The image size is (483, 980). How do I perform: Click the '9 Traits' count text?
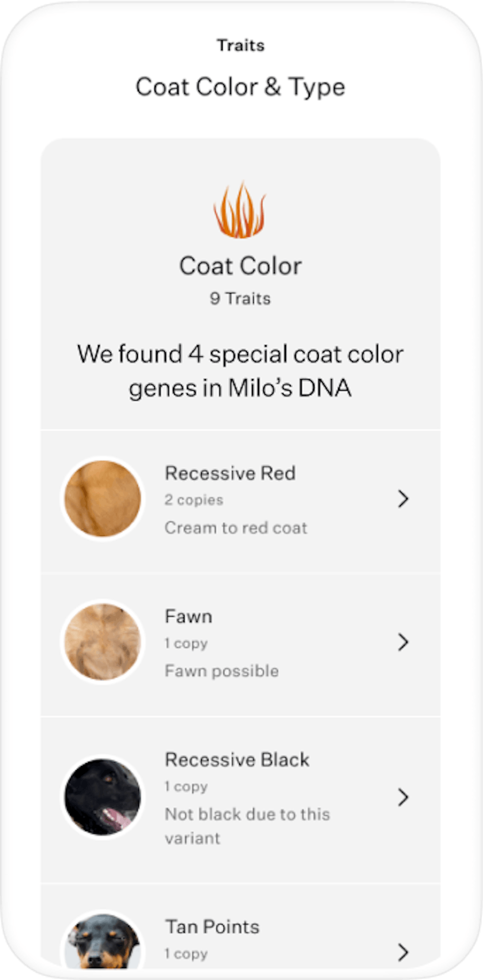[x=241, y=298]
